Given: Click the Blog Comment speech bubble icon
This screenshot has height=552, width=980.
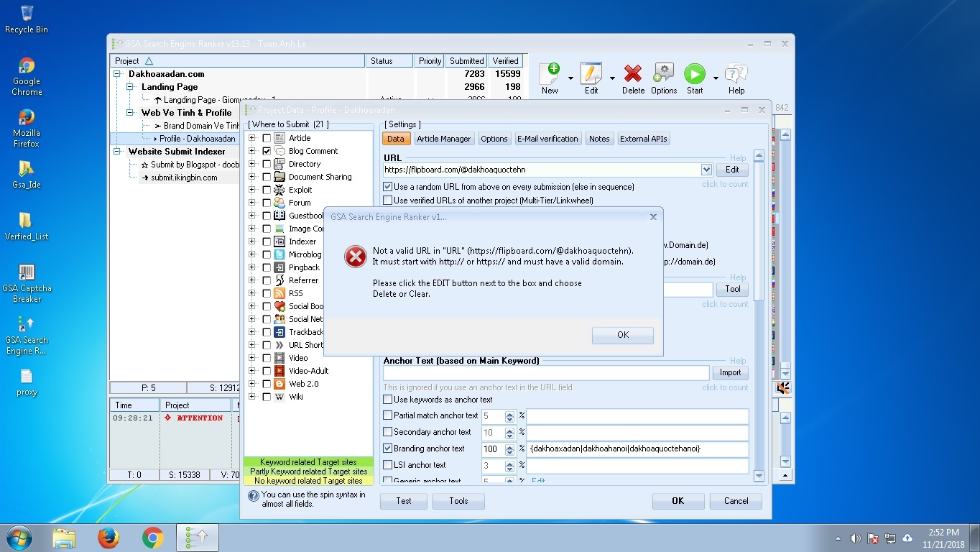Looking at the screenshot, I should tap(279, 151).
